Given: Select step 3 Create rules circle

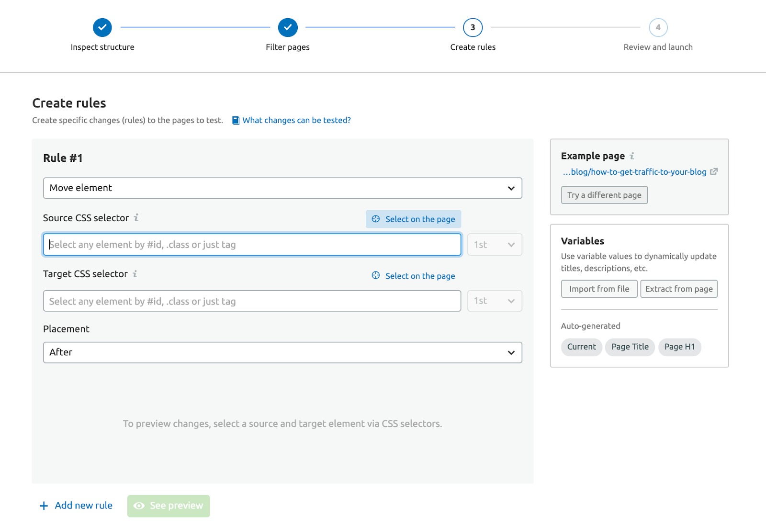Looking at the screenshot, I should pos(473,27).
